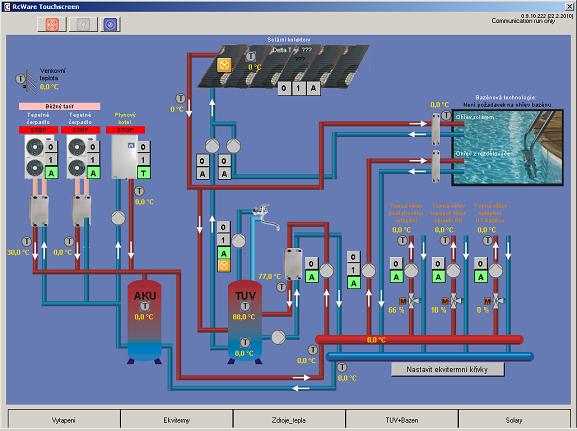Open the Vytapeni tab
The height and width of the screenshot is (431, 577).
(x=64, y=420)
